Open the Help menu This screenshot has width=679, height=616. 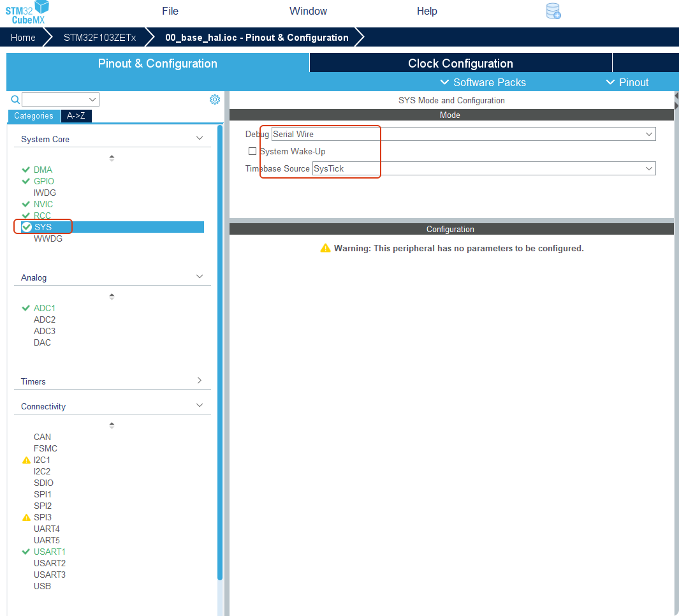(x=427, y=11)
